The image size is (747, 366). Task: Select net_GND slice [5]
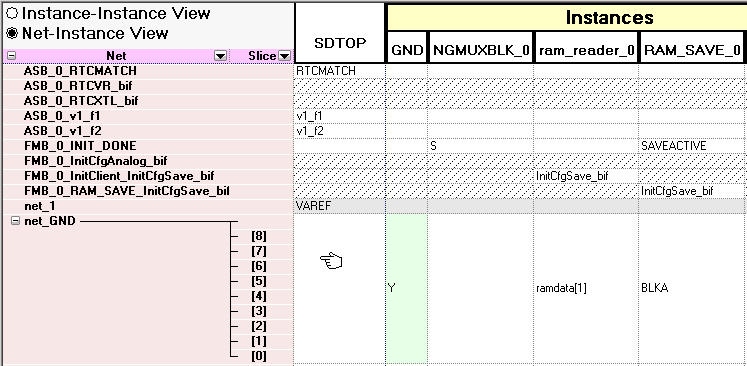click(259, 281)
